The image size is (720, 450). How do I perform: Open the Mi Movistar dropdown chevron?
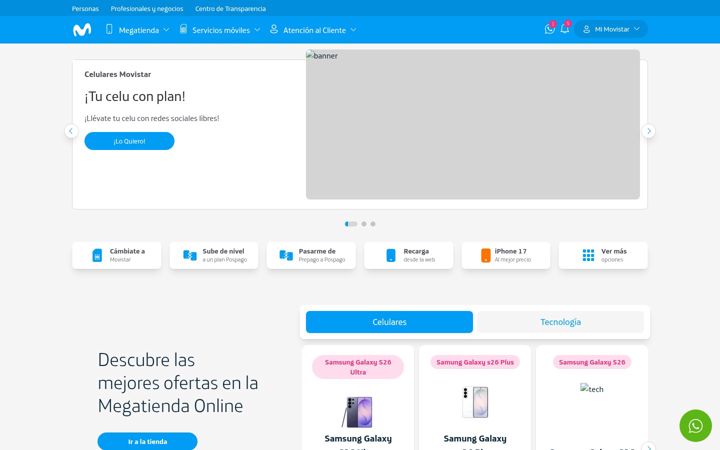(x=636, y=29)
